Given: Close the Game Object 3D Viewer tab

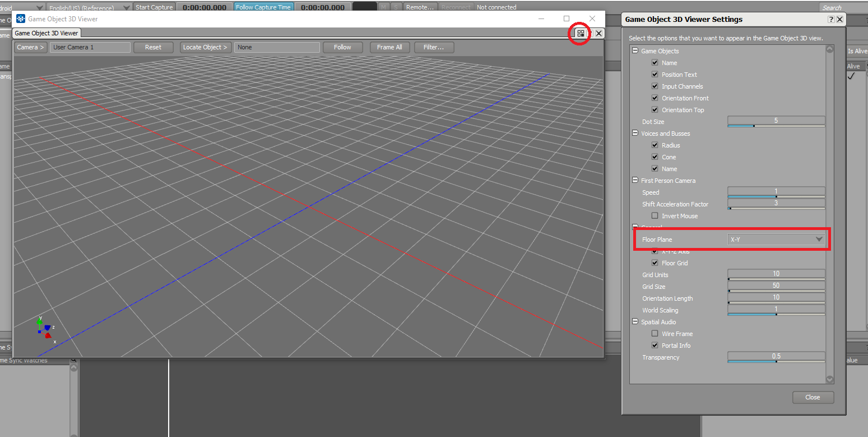Looking at the screenshot, I should tap(598, 34).
